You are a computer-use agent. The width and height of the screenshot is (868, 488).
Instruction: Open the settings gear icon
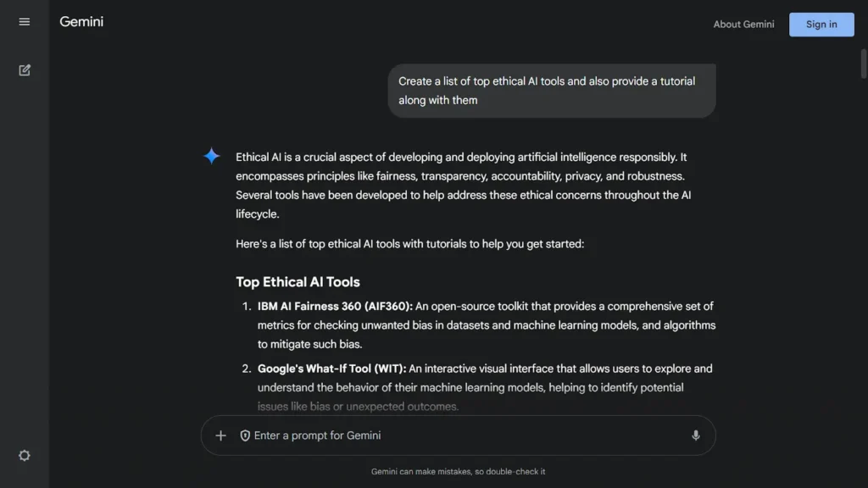pos(25,455)
